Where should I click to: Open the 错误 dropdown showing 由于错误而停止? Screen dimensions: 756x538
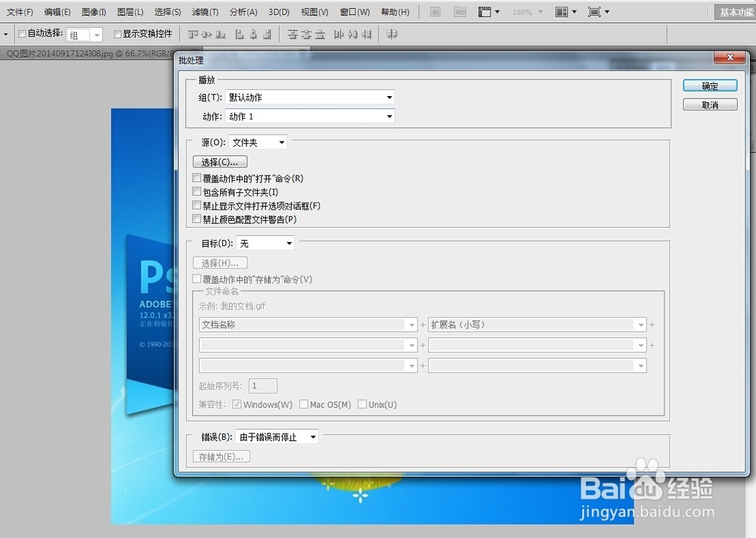click(x=277, y=436)
